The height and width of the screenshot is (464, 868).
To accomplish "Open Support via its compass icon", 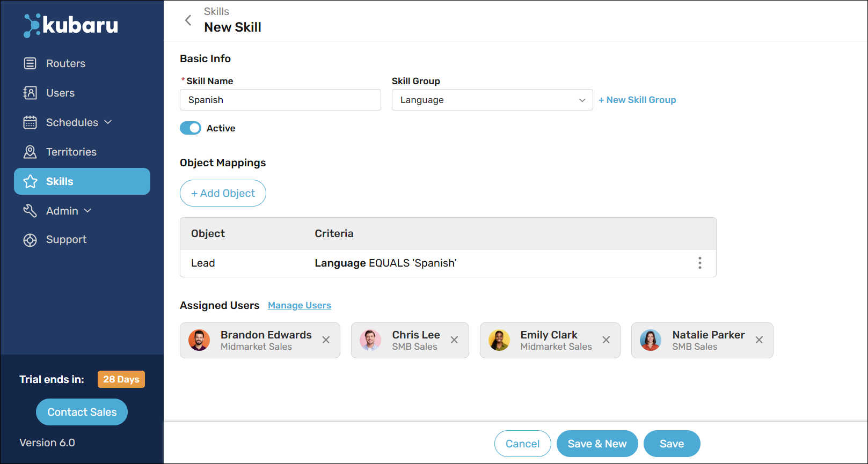I will (30, 239).
